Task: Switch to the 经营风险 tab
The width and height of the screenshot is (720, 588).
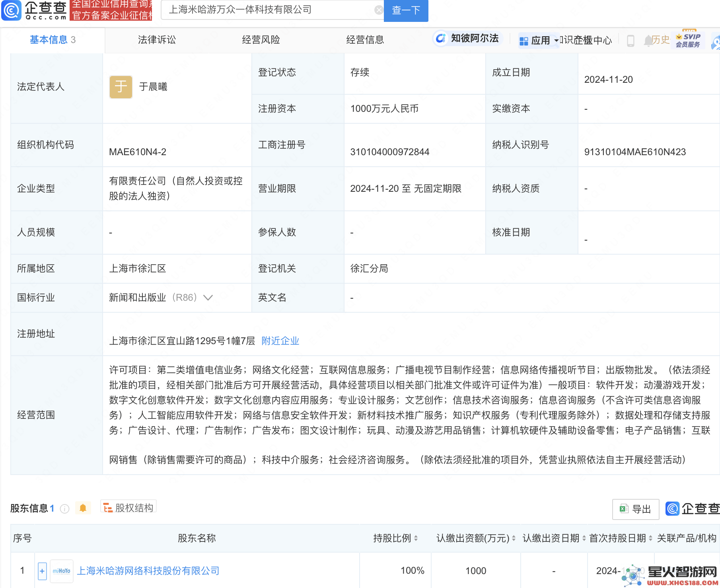Action: point(261,40)
